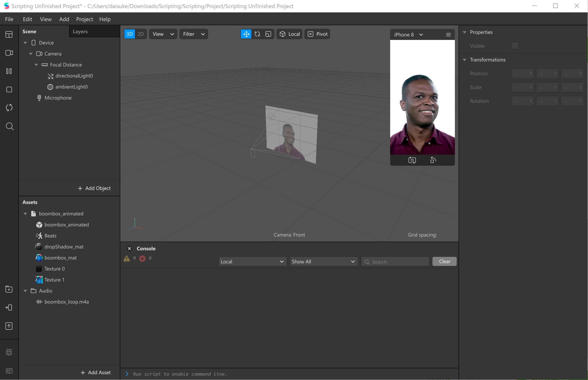The height and width of the screenshot is (380, 588).
Task: Select the scale tool in viewport toolbar
Action: click(268, 34)
